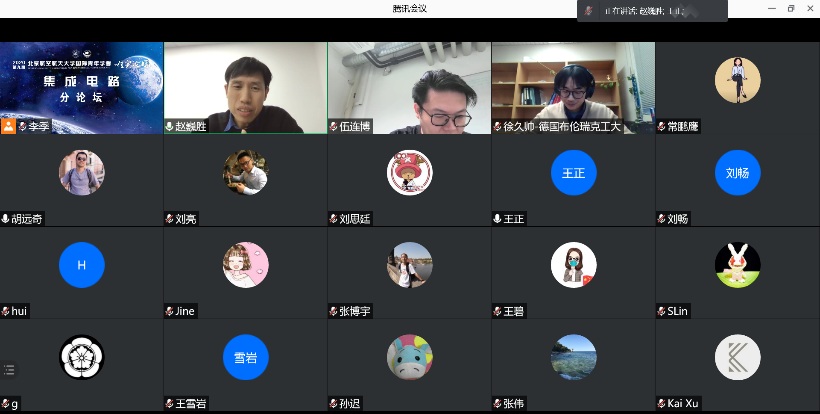Select 集成电路 shared screen tile of 李季
The image size is (820, 414).
81,80
